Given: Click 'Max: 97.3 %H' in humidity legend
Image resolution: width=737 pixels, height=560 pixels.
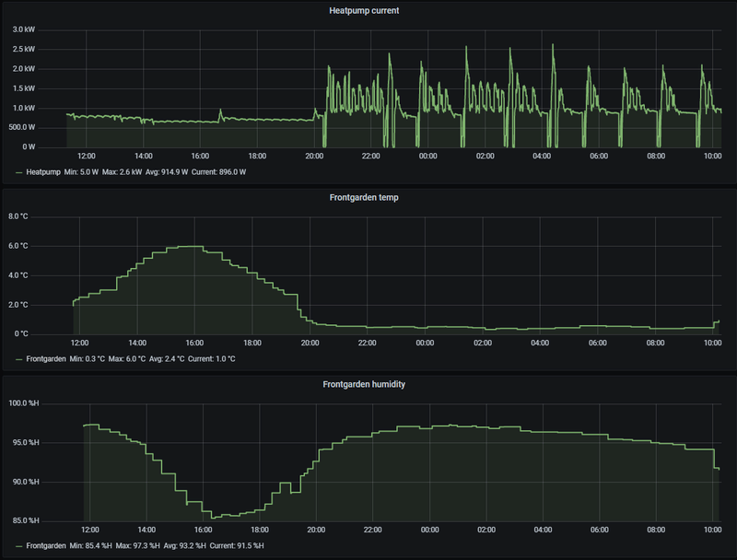Looking at the screenshot, I should click(137, 546).
